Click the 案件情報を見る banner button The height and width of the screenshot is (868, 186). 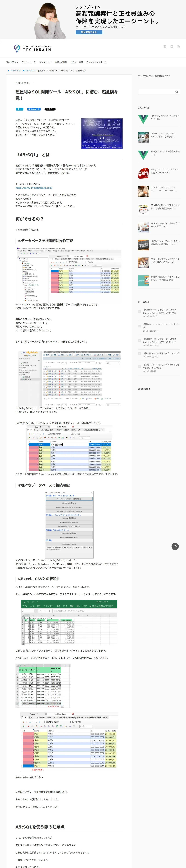(89, 32)
